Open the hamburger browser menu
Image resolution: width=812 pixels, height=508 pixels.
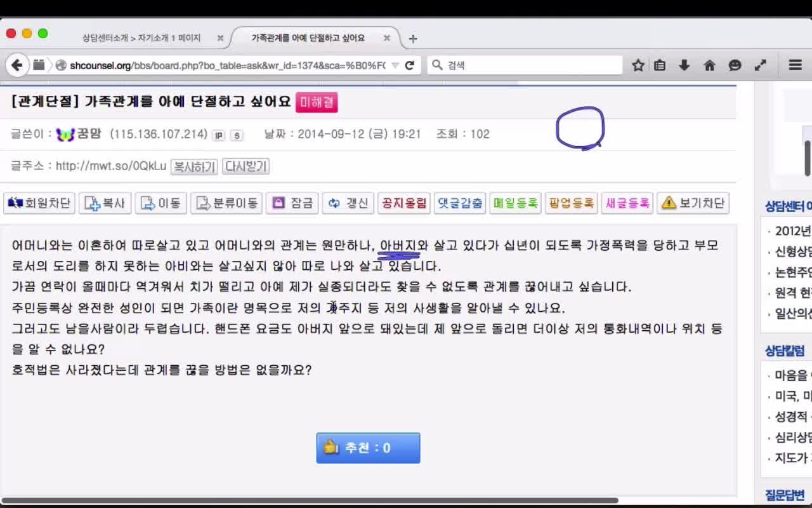pos(796,65)
